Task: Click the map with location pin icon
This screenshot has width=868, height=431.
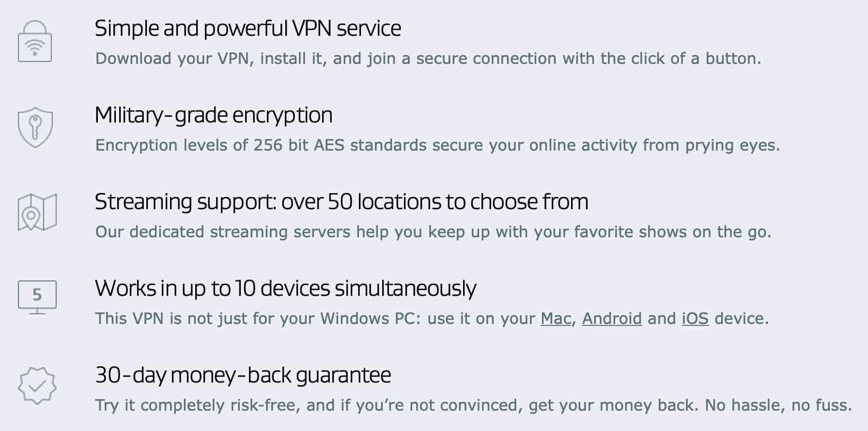Action: pos(37,212)
